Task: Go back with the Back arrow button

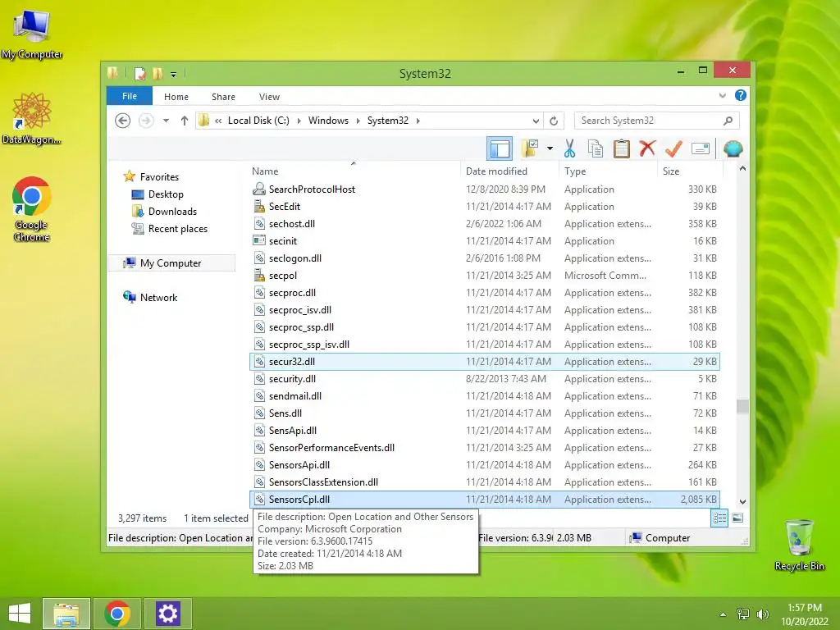Action: [123, 121]
